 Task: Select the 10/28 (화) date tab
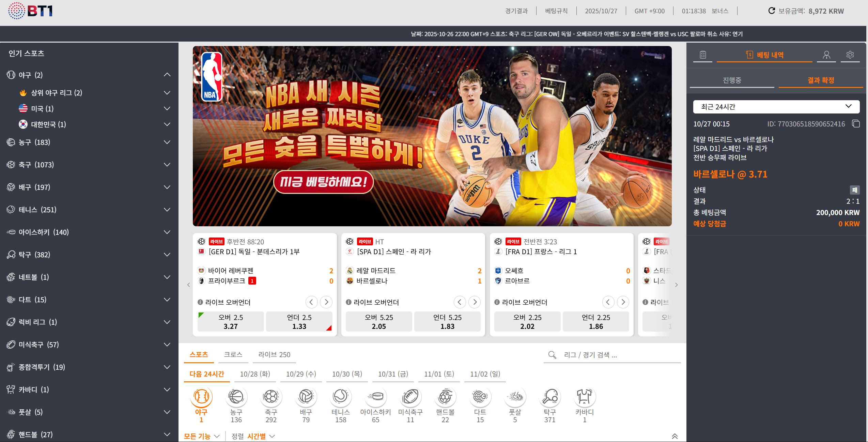pyautogui.click(x=255, y=374)
